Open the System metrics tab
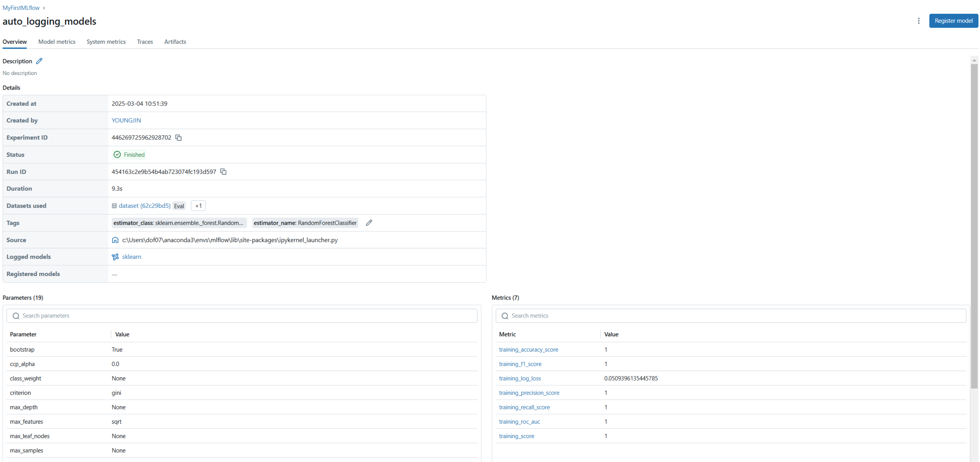The width and height of the screenshot is (980, 462). (106, 42)
